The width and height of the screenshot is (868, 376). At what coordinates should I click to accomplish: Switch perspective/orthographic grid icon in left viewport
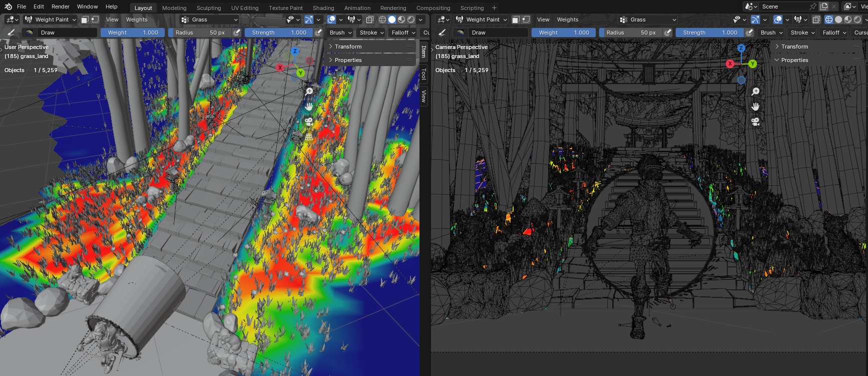pos(309,137)
